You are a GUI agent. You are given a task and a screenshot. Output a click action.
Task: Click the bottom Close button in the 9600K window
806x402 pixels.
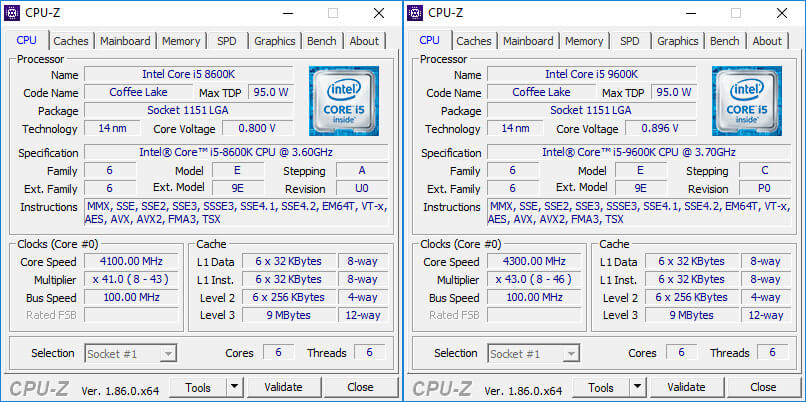tap(762, 387)
